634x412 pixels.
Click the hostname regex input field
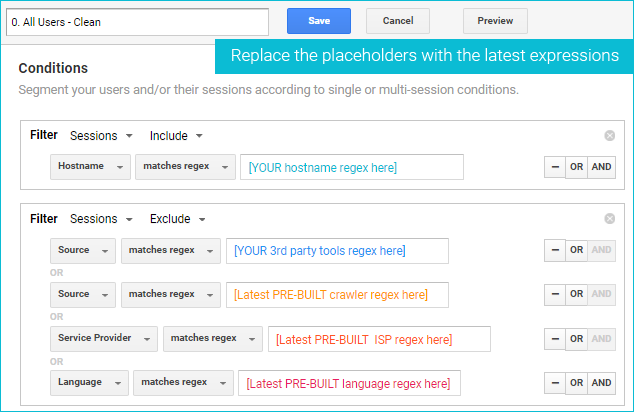(352, 167)
